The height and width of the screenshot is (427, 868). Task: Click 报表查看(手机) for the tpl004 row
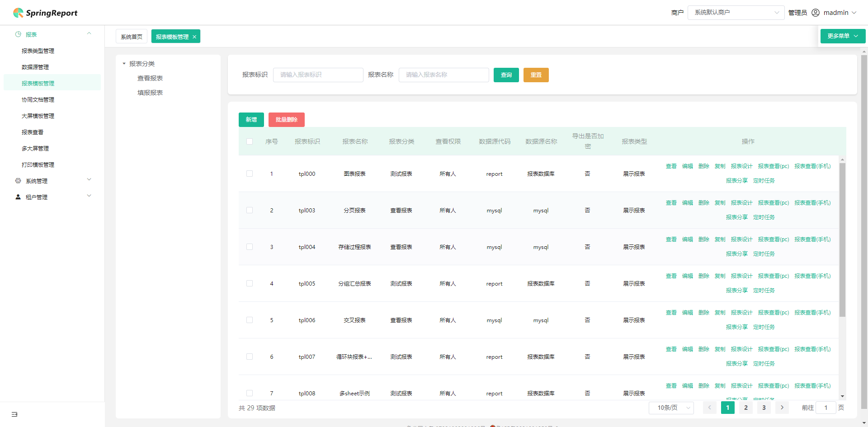point(812,239)
